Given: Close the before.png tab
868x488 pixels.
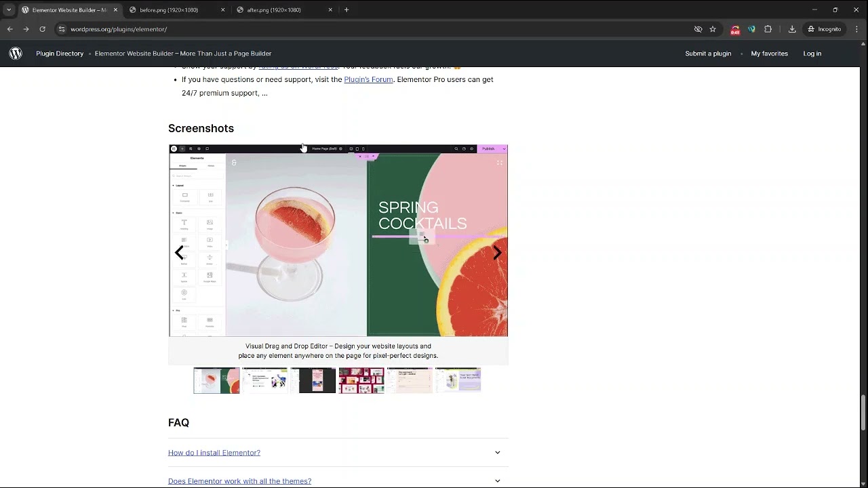Looking at the screenshot, I should (222, 9).
